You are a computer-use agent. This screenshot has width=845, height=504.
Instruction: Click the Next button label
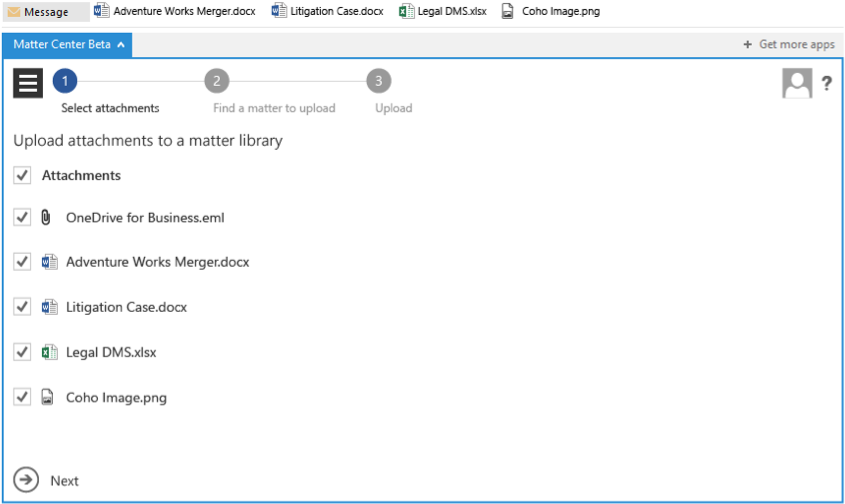(65, 481)
